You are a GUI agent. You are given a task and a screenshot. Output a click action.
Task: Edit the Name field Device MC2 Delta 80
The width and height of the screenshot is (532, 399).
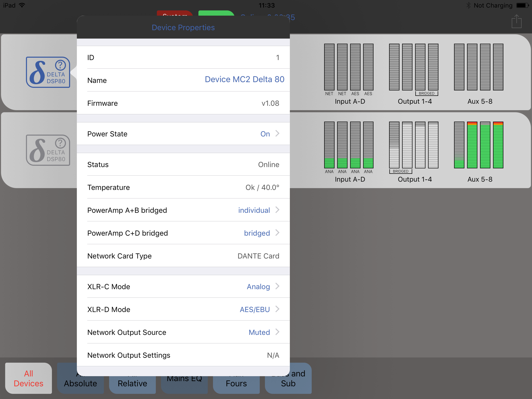point(244,79)
